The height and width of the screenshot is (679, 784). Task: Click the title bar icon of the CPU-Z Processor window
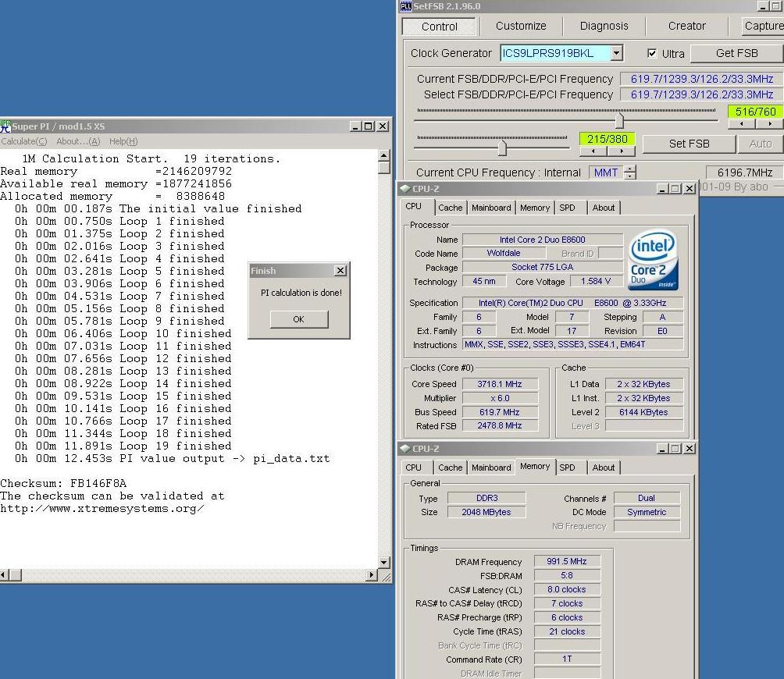[x=405, y=189]
